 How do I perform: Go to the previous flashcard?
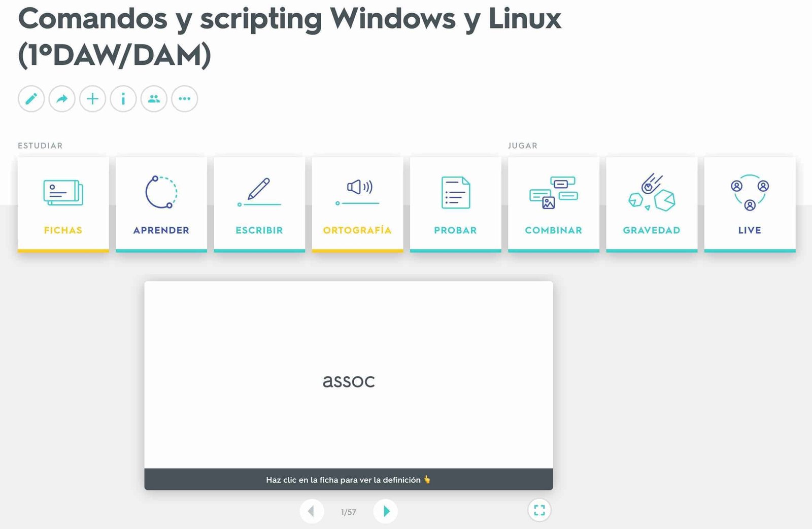point(312,511)
